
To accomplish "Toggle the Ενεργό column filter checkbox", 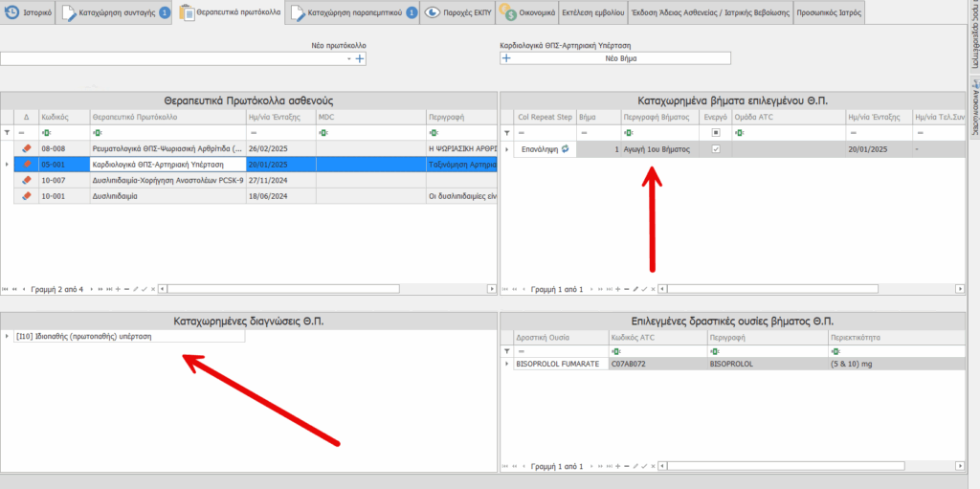I will (716, 133).
